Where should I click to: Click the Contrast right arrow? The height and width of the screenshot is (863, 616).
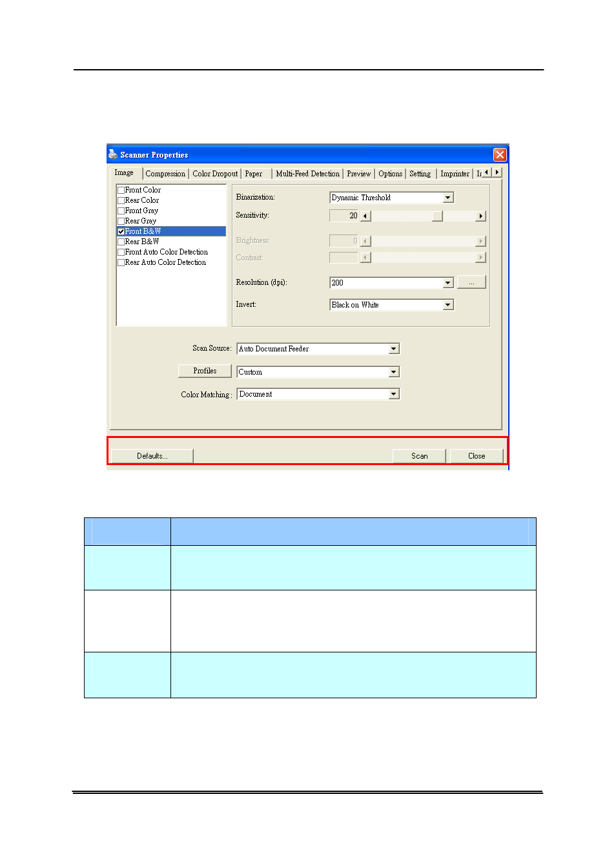click(480, 258)
